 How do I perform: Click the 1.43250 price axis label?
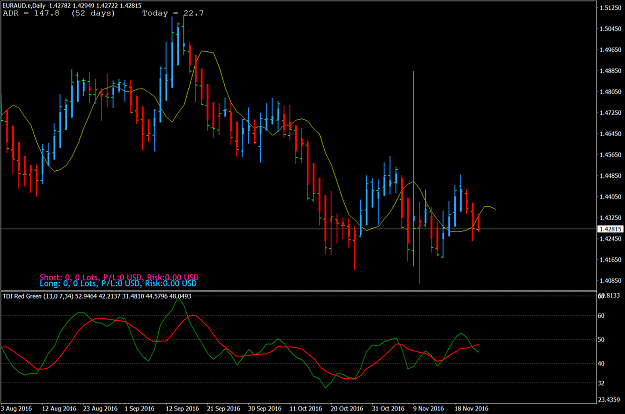(610, 218)
